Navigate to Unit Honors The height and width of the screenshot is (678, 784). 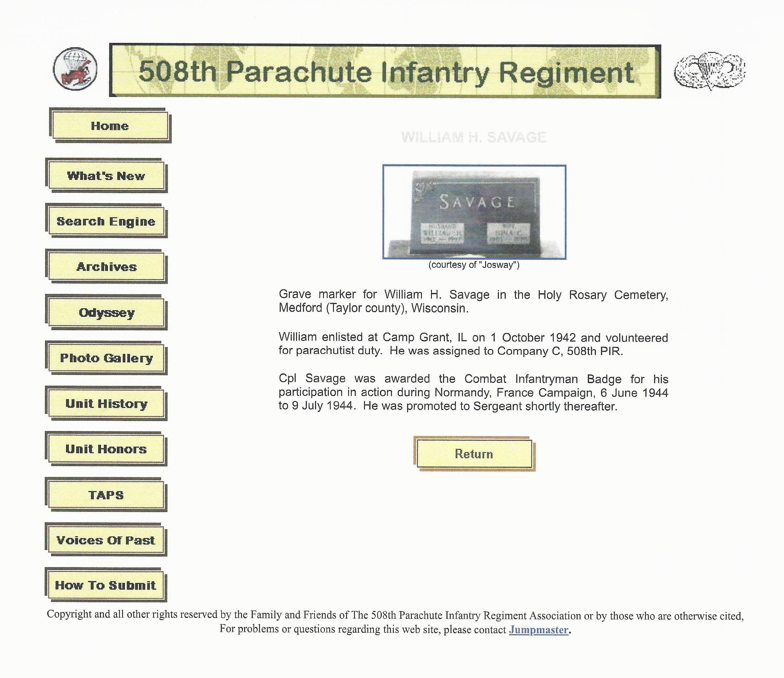click(106, 449)
